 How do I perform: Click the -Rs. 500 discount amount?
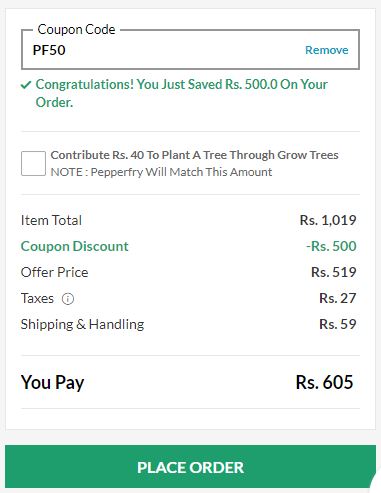coord(331,246)
